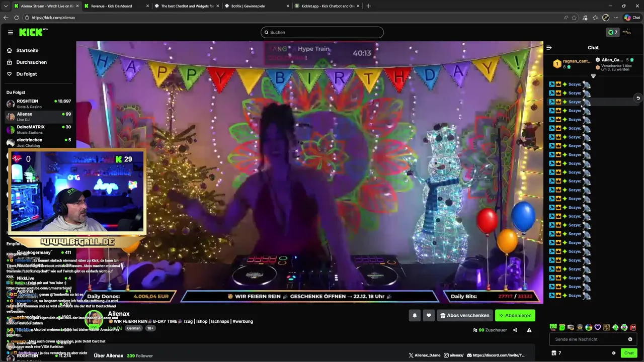Reload the page

17,18
